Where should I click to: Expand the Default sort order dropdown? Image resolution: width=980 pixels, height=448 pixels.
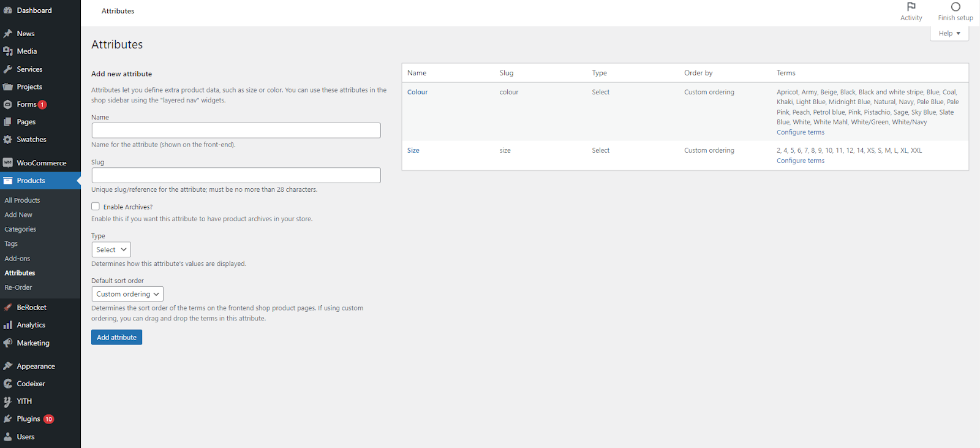pos(127,294)
